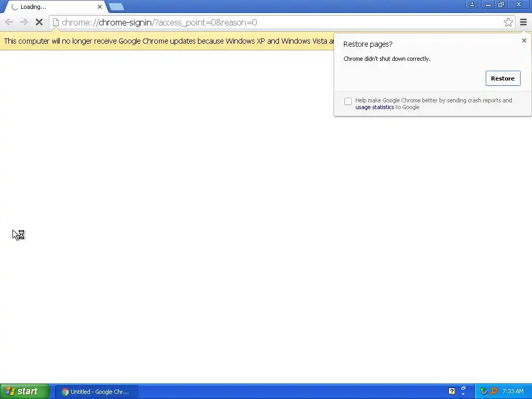Click the 'Chrome didn't shut down correctly.' message
The width and height of the screenshot is (532, 399).
tap(387, 59)
